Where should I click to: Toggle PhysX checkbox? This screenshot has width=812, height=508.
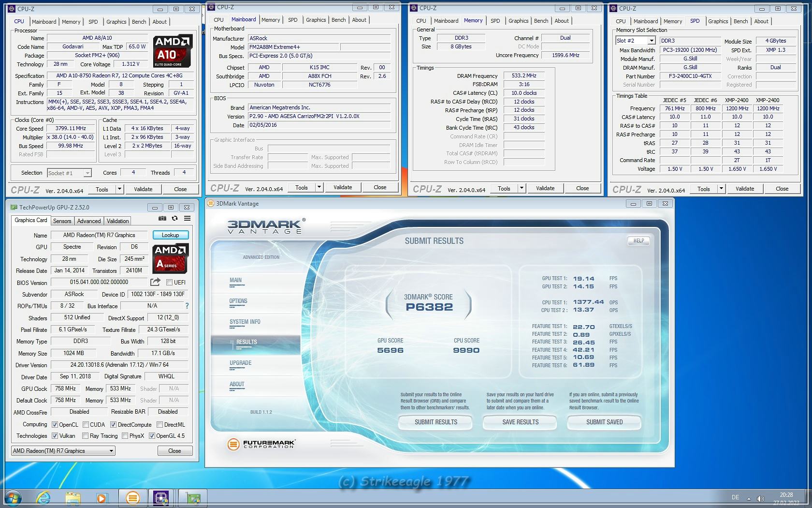[125, 435]
